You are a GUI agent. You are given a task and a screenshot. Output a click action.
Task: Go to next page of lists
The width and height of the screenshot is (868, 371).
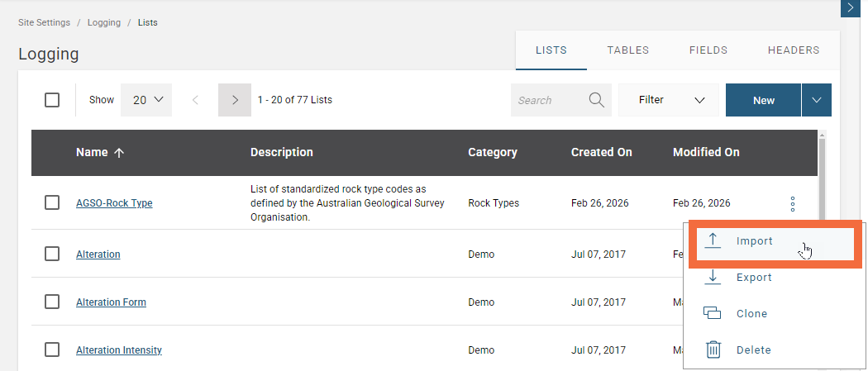235,100
